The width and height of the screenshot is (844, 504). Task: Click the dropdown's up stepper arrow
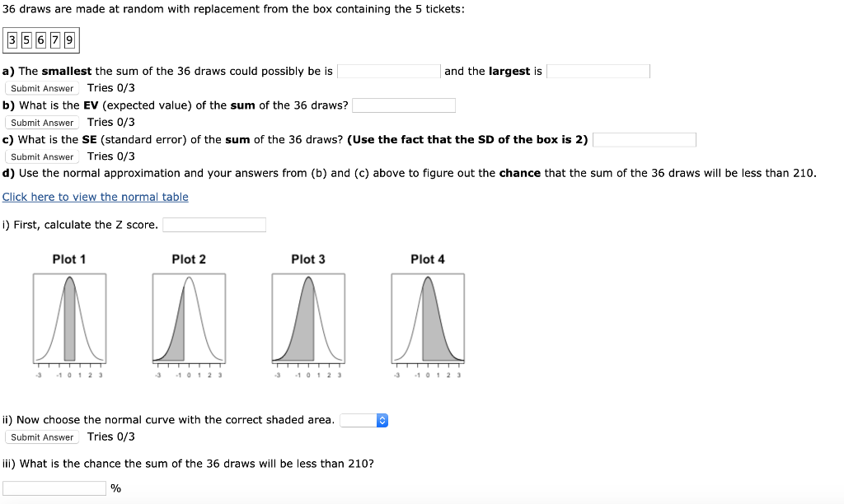(x=381, y=417)
